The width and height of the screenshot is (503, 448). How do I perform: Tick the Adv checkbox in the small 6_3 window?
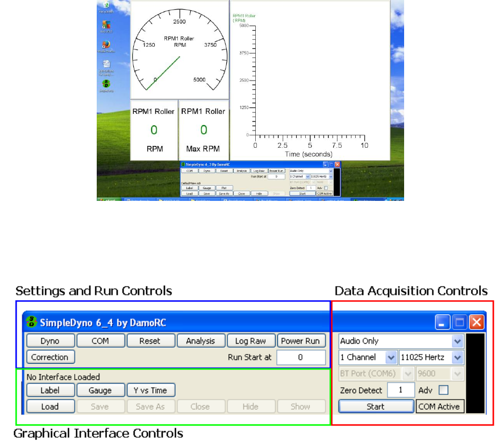click(326, 188)
